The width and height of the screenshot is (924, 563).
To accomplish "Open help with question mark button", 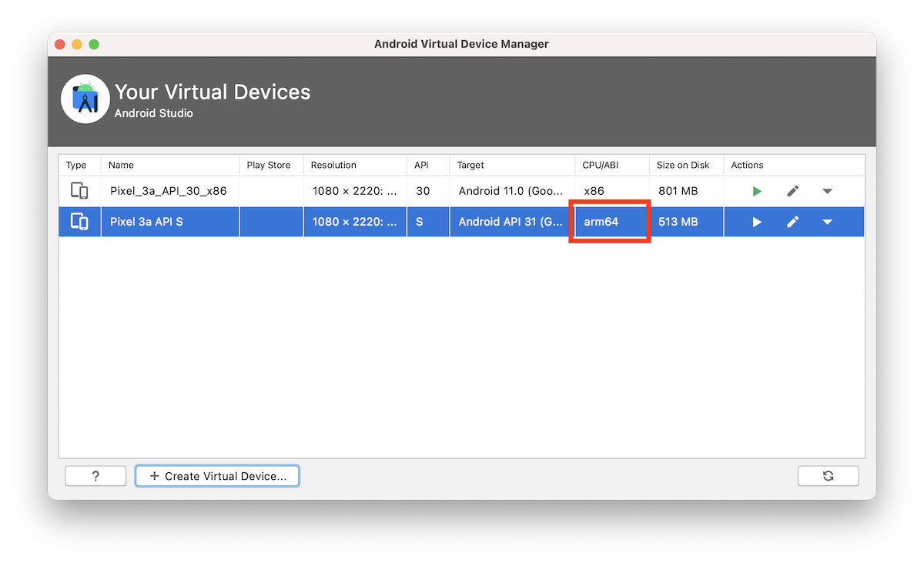I will point(95,476).
